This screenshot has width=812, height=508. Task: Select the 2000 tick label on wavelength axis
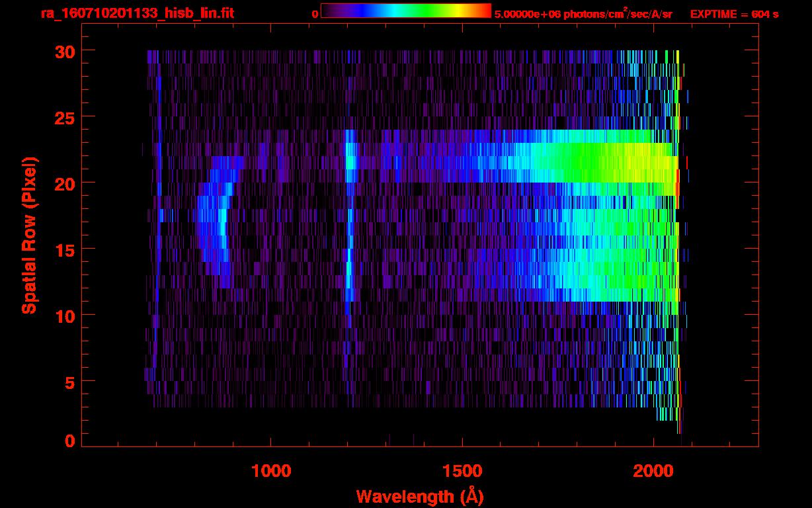[x=653, y=470]
